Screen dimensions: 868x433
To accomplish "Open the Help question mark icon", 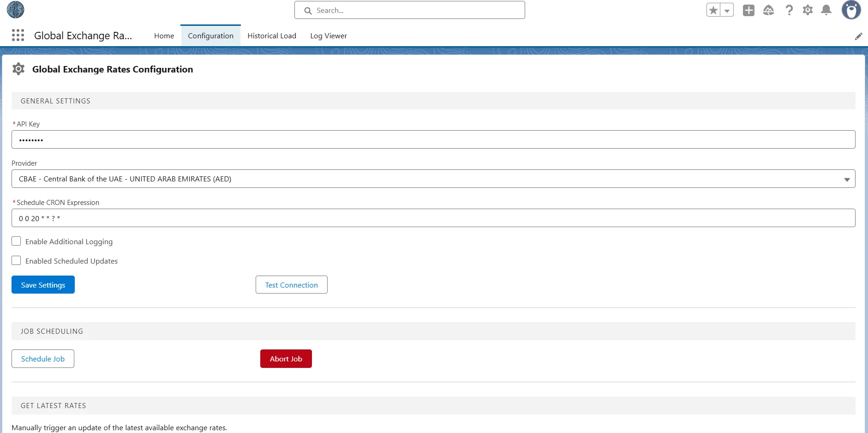I will [x=789, y=10].
